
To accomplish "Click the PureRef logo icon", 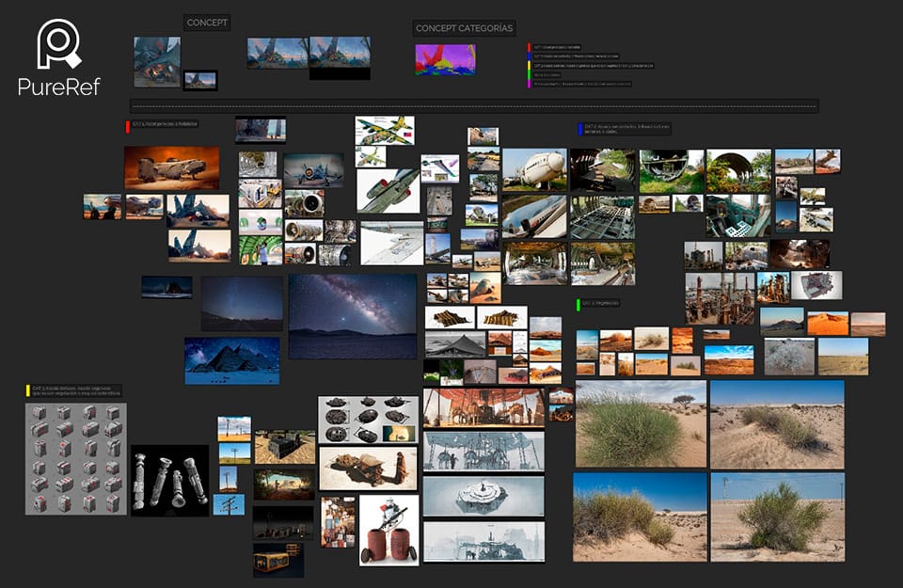I will pyautogui.click(x=58, y=44).
